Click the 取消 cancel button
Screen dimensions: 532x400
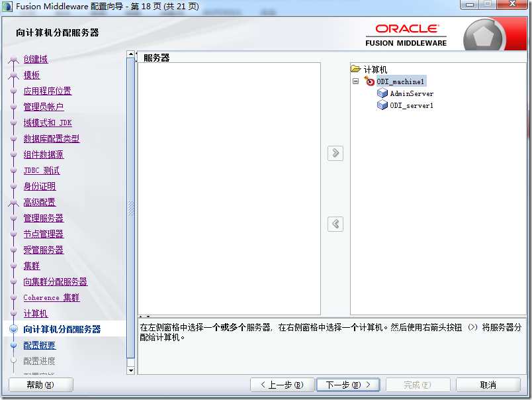[488, 385]
